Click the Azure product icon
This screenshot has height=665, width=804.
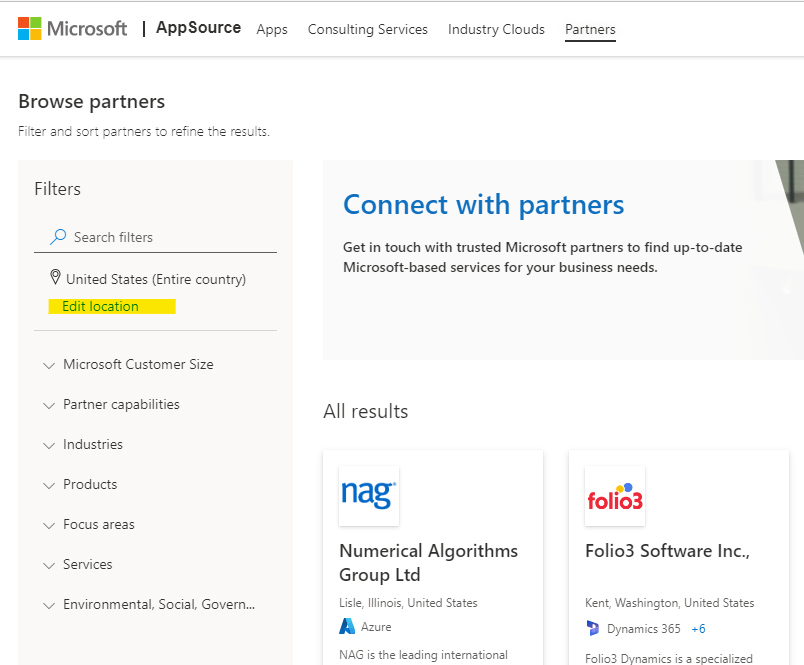pos(347,627)
